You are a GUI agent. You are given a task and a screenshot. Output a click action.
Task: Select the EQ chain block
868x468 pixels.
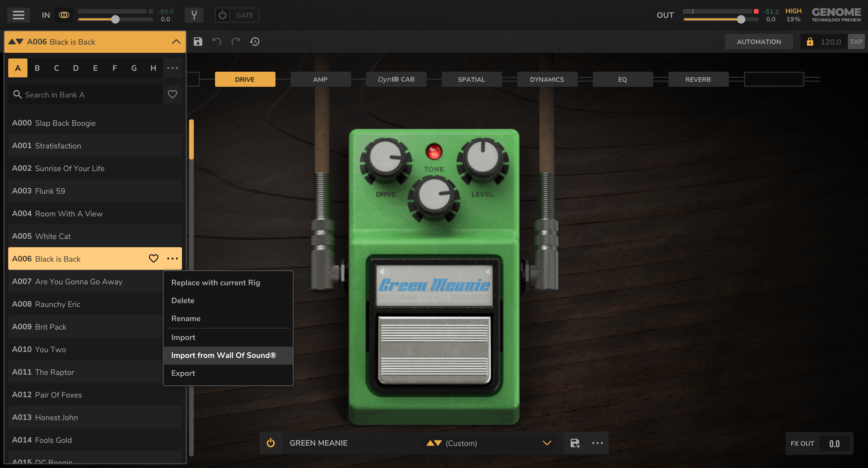622,80
